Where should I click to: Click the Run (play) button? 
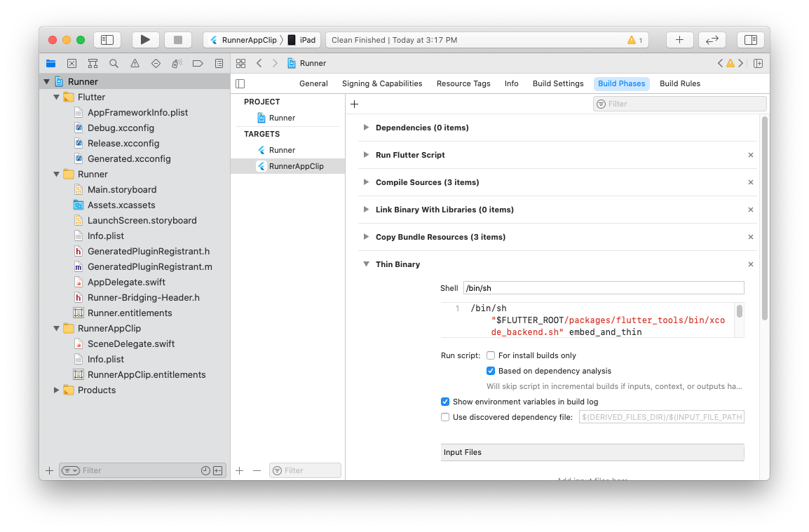pyautogui.click(x=145, y=40)
